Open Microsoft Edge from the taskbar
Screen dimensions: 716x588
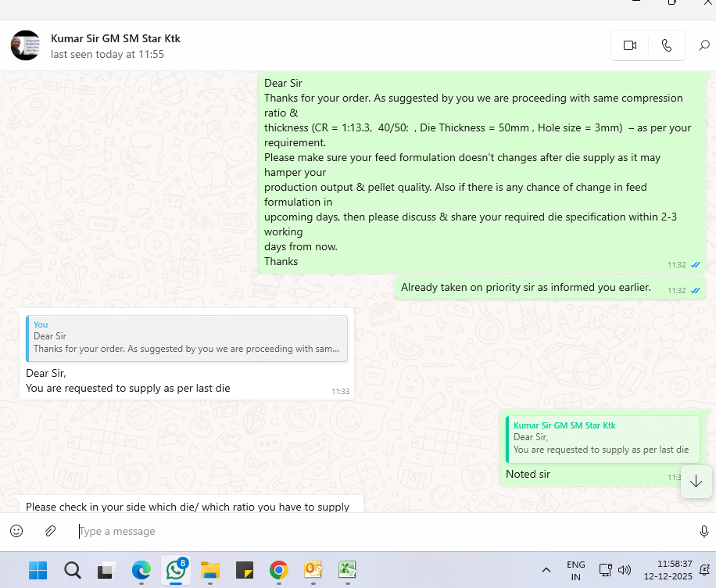coord(141,570)
